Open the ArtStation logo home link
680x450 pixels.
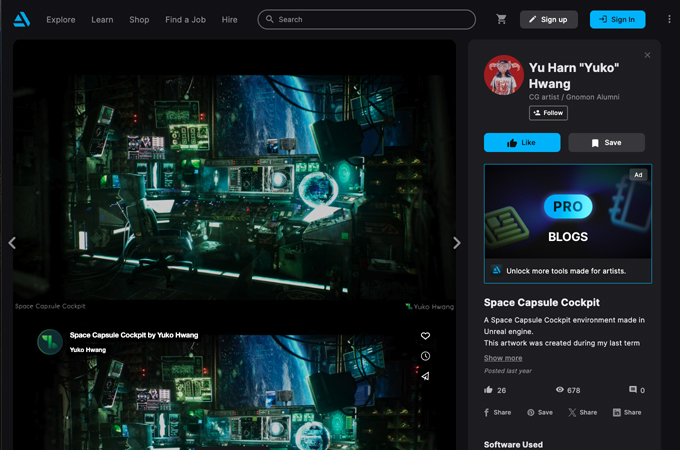(21, 20)
